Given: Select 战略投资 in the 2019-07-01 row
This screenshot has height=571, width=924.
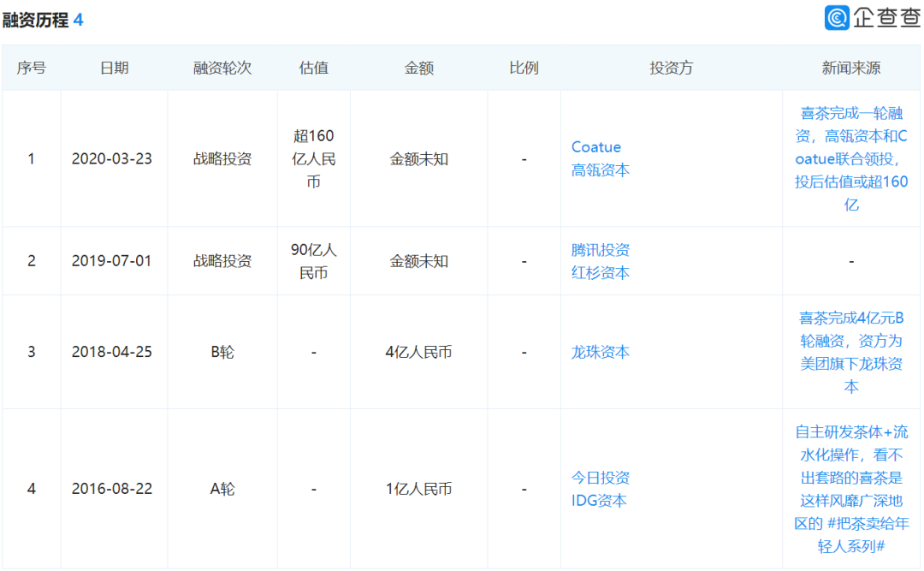Looking at the screenshot, I should click(222, 261).
